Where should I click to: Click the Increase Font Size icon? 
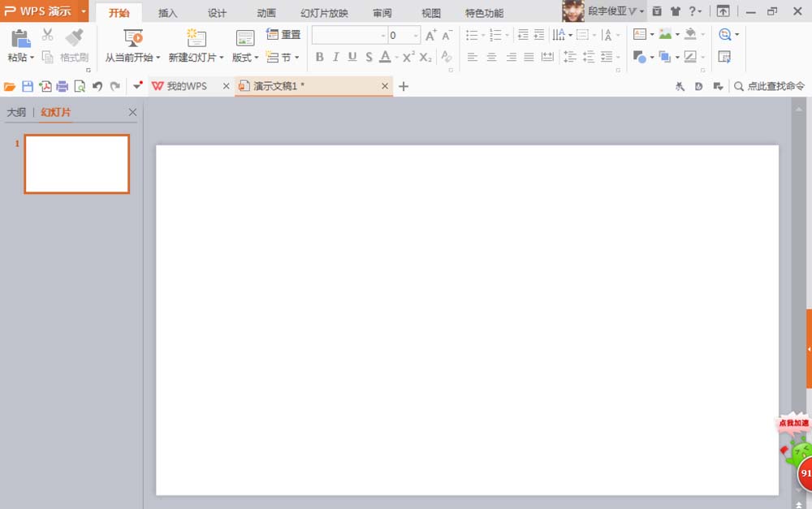[430, 35]
